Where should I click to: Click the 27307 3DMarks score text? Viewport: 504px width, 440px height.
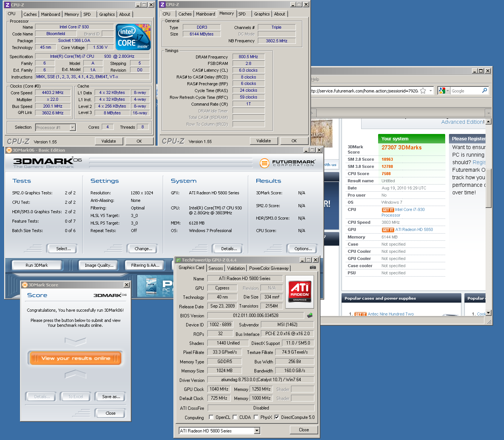point(401,148)
